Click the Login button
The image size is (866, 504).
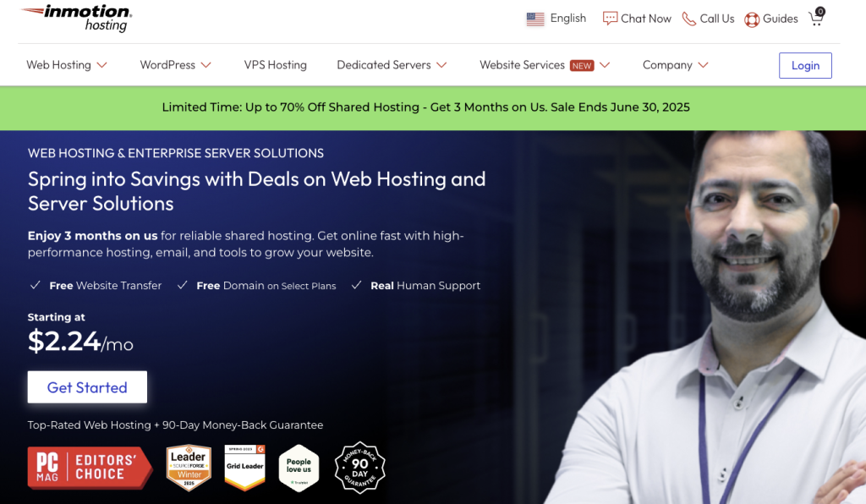pyautogui.click(x=805, y=66)
